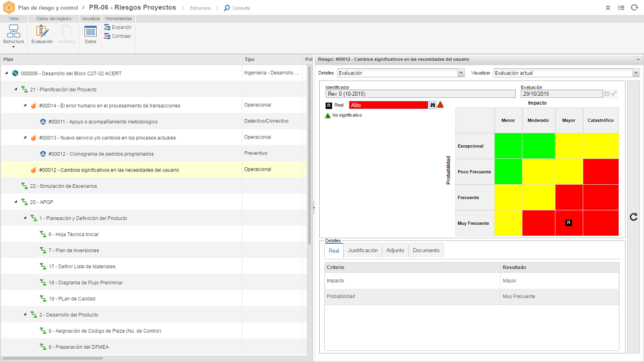This screenshot has height=362, width=644.
Task: Click the list view icon in header
Action: click(621, 8)
